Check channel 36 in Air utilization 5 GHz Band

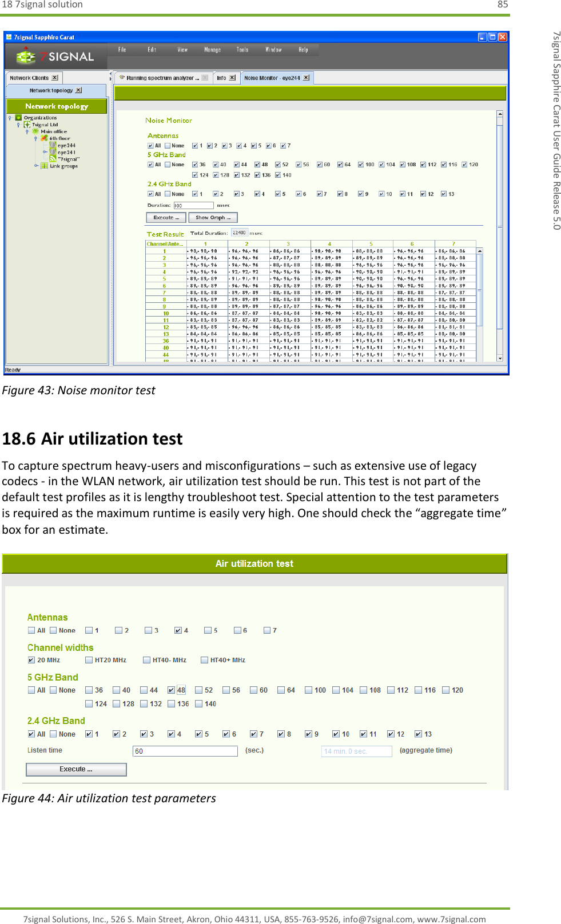[x=89, y=690]
